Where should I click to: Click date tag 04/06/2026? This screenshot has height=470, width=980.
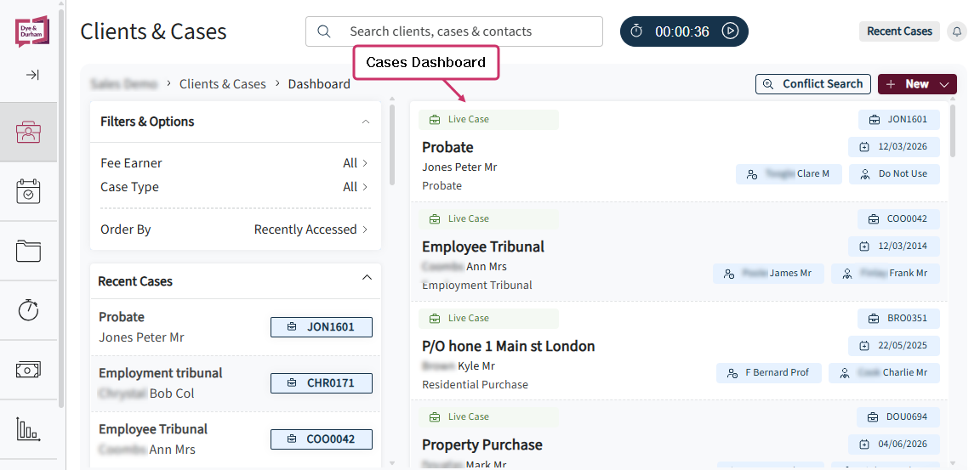tap(894, 445)
